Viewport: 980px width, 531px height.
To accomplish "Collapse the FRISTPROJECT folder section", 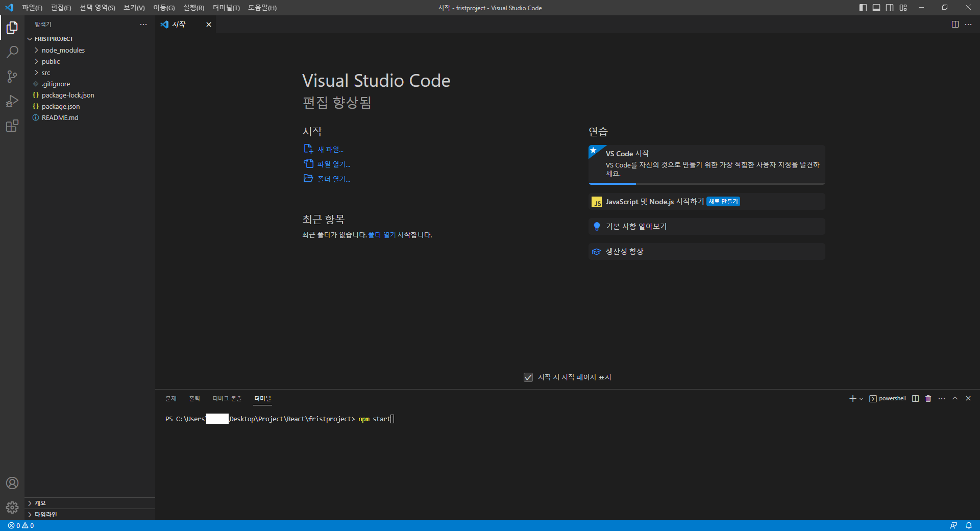I will (90, 39).
